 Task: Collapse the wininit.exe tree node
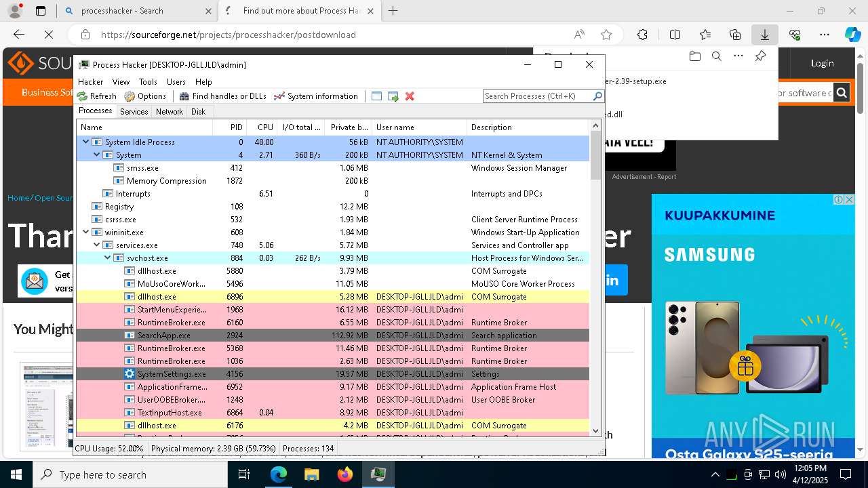click(86, 232)
